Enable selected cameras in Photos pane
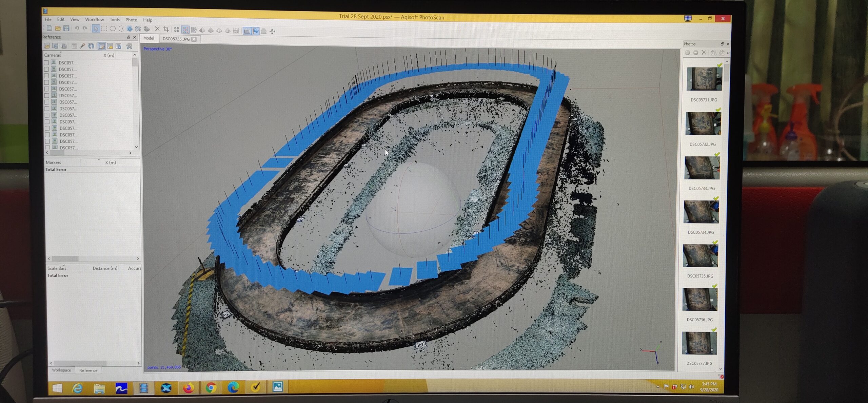Viewport: 868px width, 403px height. click(688, 53)
